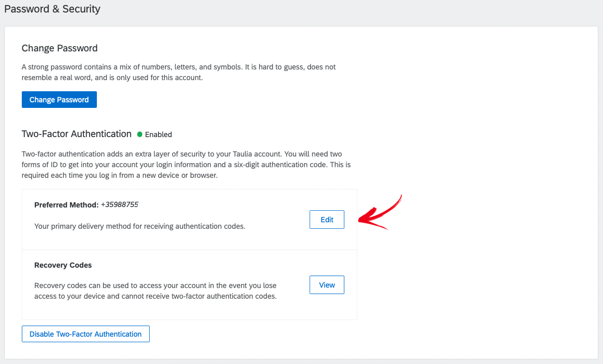Click the Change Password section heading
Viewport: 603px width, 364px height.
pyautogui.click(x=59, y=48)
